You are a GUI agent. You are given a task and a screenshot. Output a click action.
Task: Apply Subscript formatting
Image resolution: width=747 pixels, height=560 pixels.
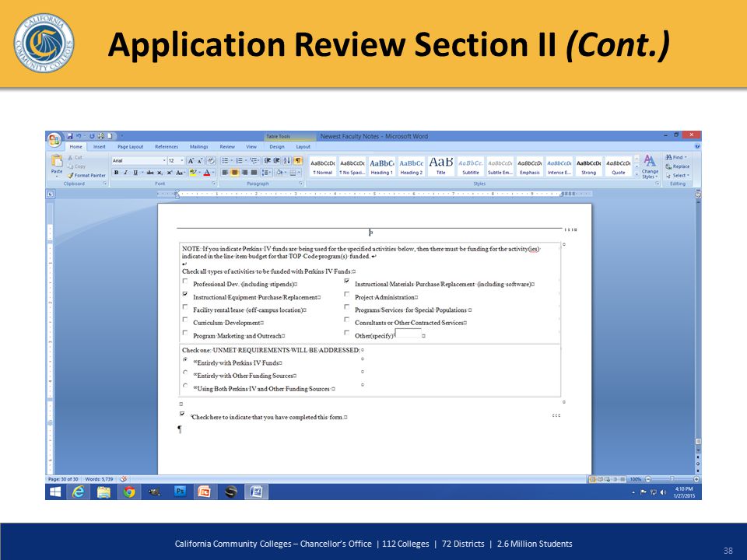click(x=160, y=173)
